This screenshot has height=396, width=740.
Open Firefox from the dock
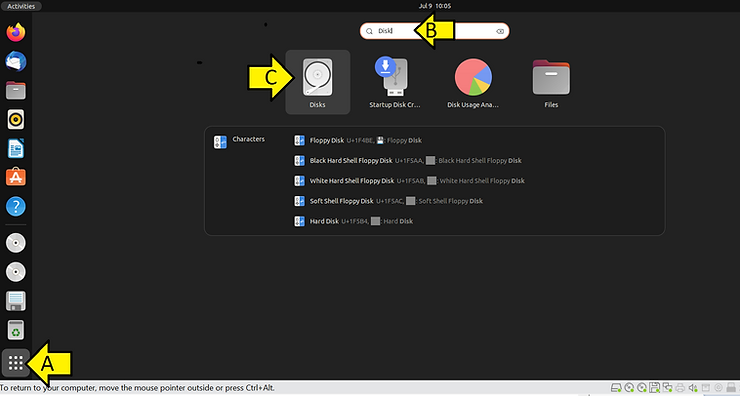coord(16,32)
